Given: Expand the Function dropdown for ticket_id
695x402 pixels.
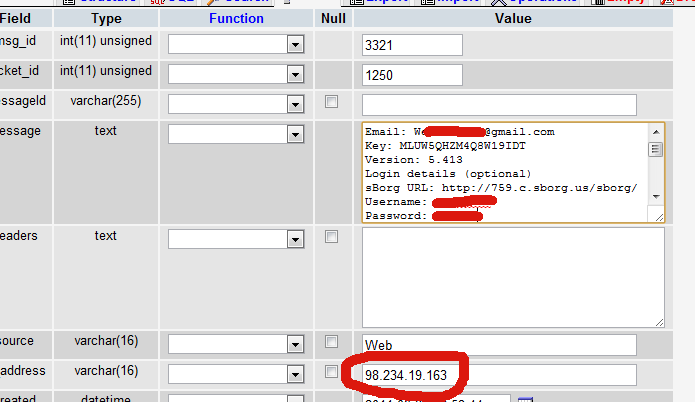Looking at the screenshot, I should pyautogui.click(x=294, y=75).
